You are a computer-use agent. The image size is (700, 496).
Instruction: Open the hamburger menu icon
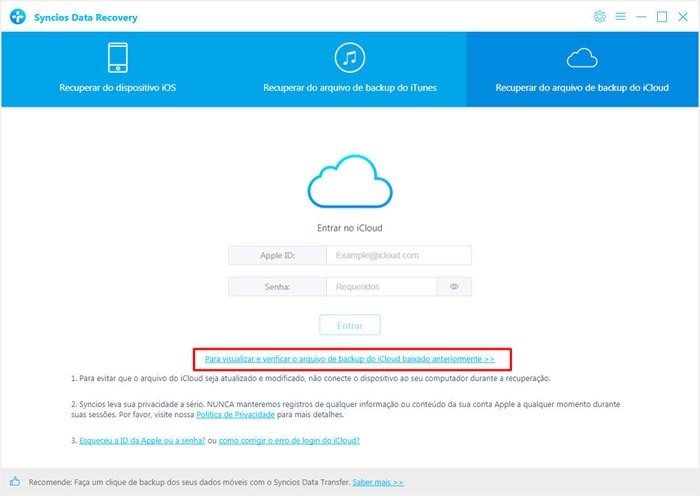620,17
